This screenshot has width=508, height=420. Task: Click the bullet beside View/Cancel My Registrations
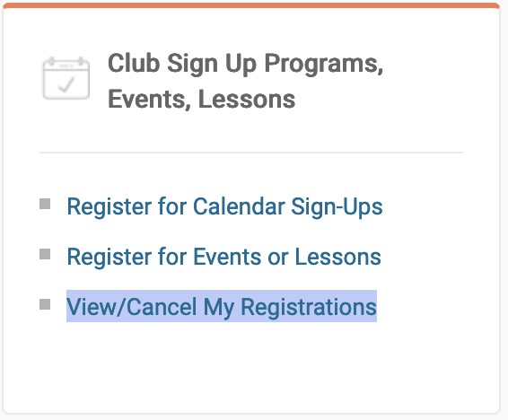click(x=45, y=304)
